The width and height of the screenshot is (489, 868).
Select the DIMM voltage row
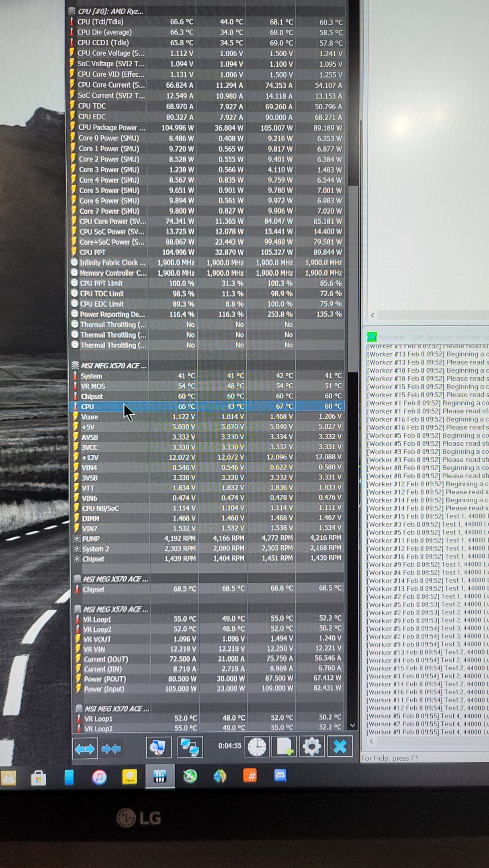(207, 518)
